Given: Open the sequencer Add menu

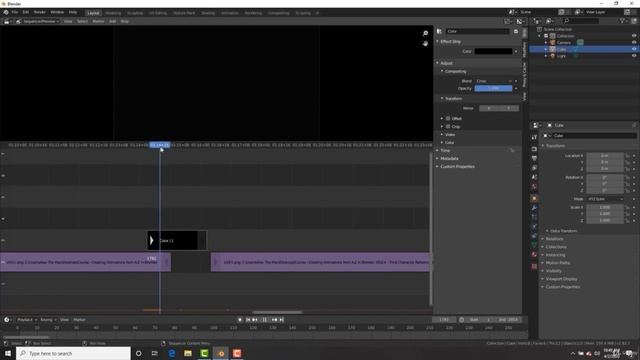Looking at the screenshot, I should (x=113, y=21).
